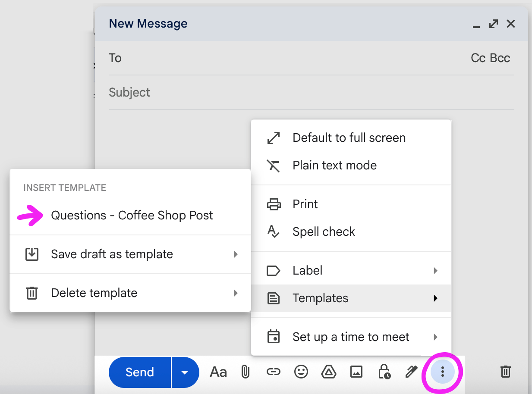
Task: Expand the Delete template submenu
Action: [130, 293]
